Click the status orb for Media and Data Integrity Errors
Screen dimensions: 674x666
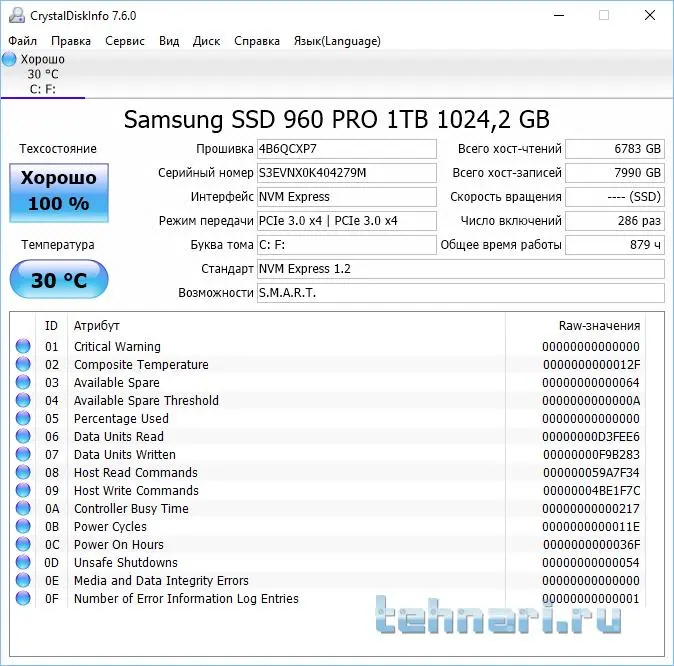(x=23, y=580)
